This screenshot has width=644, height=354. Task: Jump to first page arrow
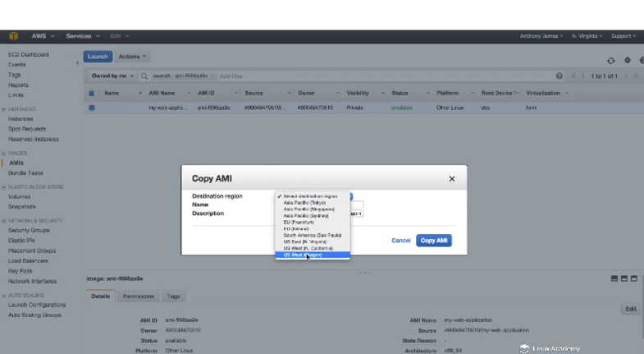tap(573, 76)
